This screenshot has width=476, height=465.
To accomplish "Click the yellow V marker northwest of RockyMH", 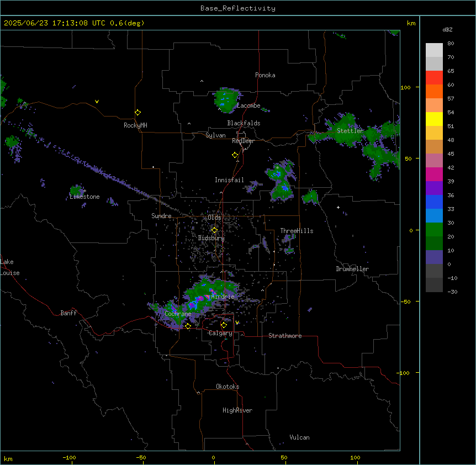I will 97,102.
